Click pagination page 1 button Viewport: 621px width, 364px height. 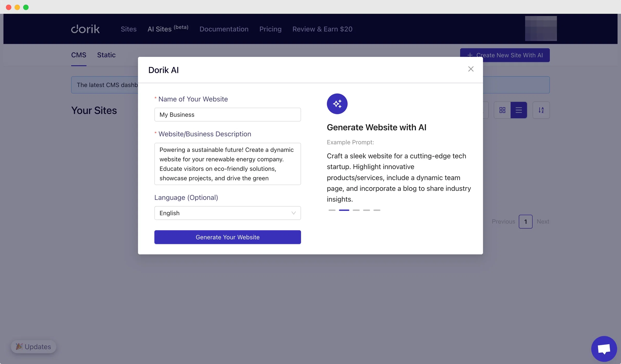point(525,222)
